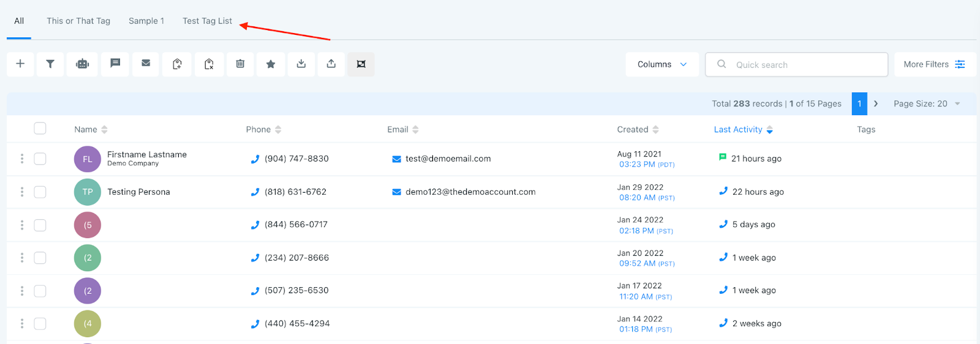This screenshot has height=344, width=980.
Task: Go to the next page arrow
Action: click(876, 103)
